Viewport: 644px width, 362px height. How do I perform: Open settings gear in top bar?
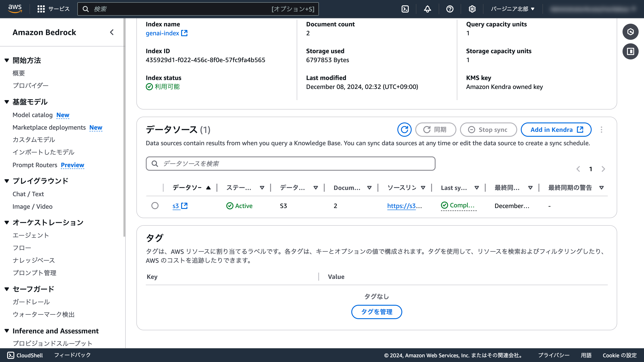(472, 9)
